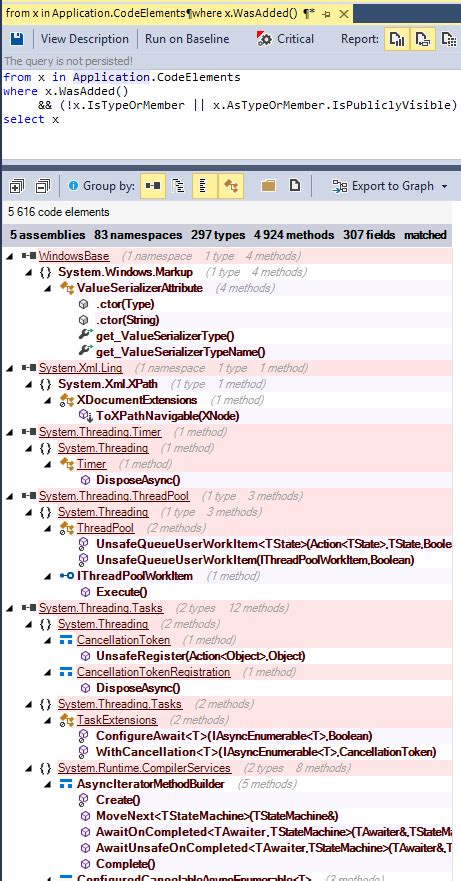
Task: Click the WithCancellation<T> method icon
Action: pos(84,752)
